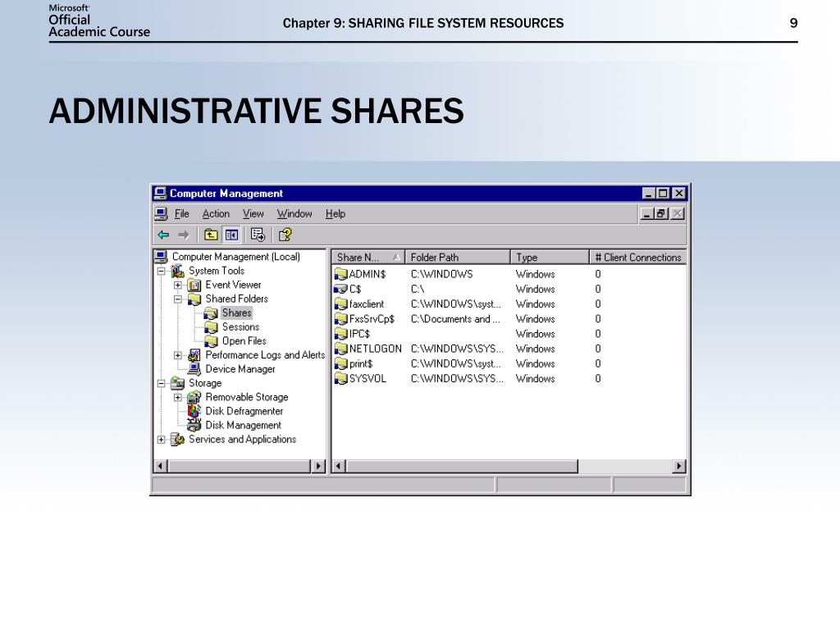Open the File menu
The image size is (840, 630).
182,214
